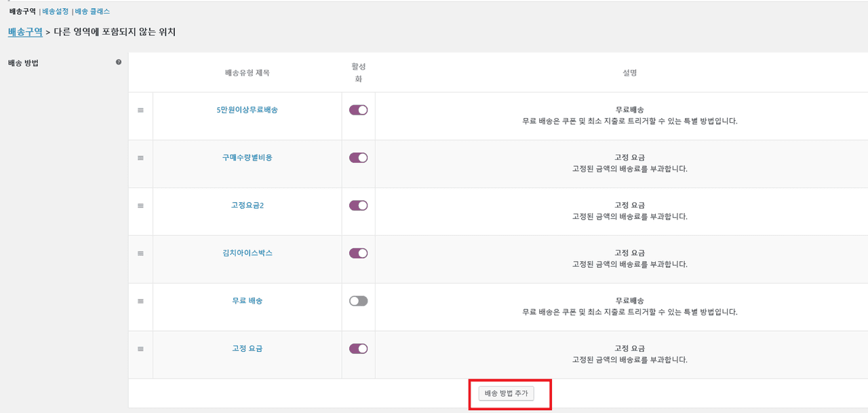Screen dimensions: 868x413
Task: Click the drag handle for 무료 배송 row
Action: [x=140, y=301]
